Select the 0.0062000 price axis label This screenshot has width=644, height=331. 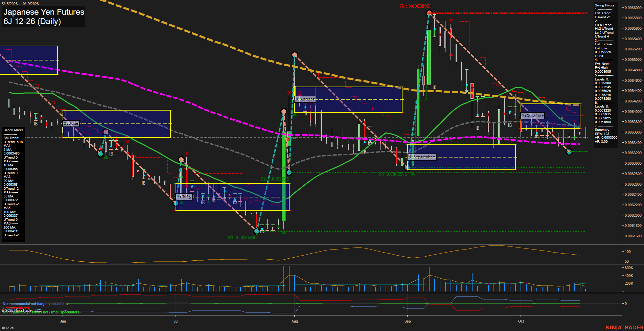[x=633, y=215]
